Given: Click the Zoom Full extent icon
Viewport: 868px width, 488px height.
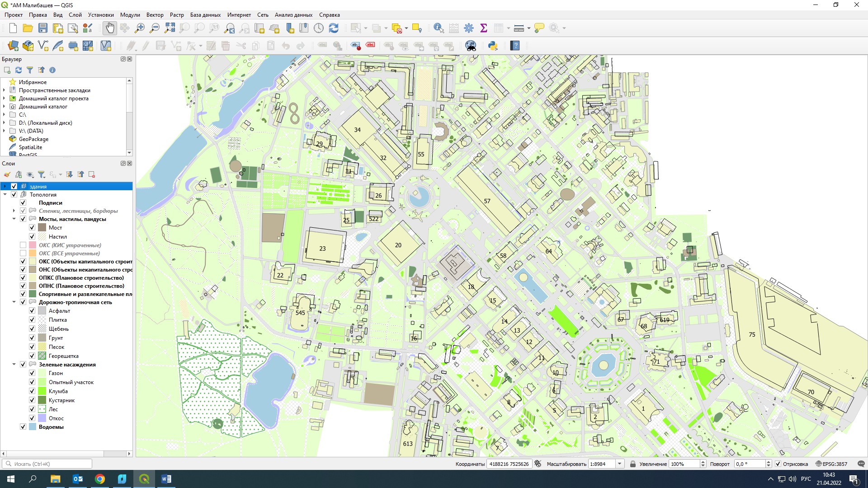Looking at the screenshot, I should (x=170, y=28).
